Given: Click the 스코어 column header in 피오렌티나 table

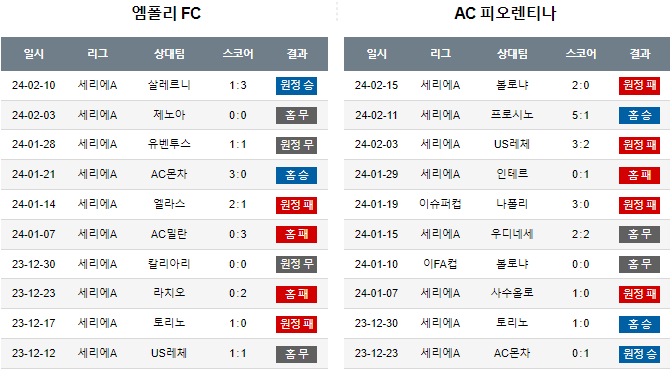Looking at the screenshot, I should 581,54.
